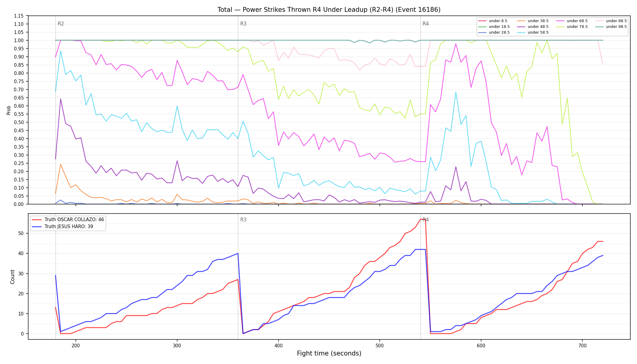The height and width of the screenshot is (364, 637).
Task: Click legend entry 'under 48.5'
Action: 533,27
